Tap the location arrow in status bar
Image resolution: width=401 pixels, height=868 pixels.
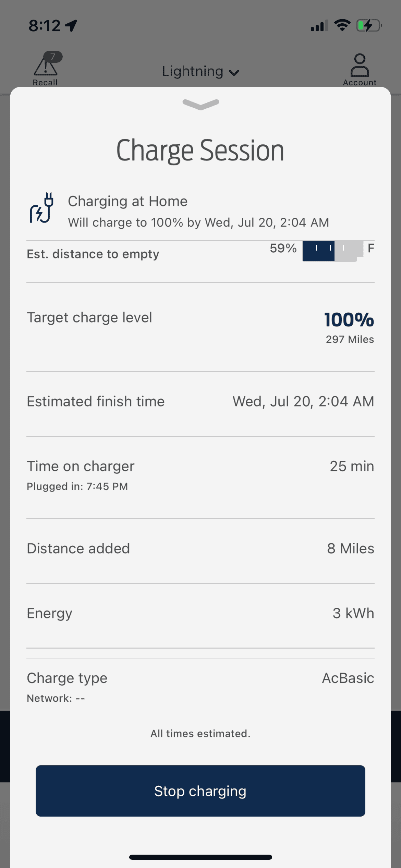(x=71, y=26)
